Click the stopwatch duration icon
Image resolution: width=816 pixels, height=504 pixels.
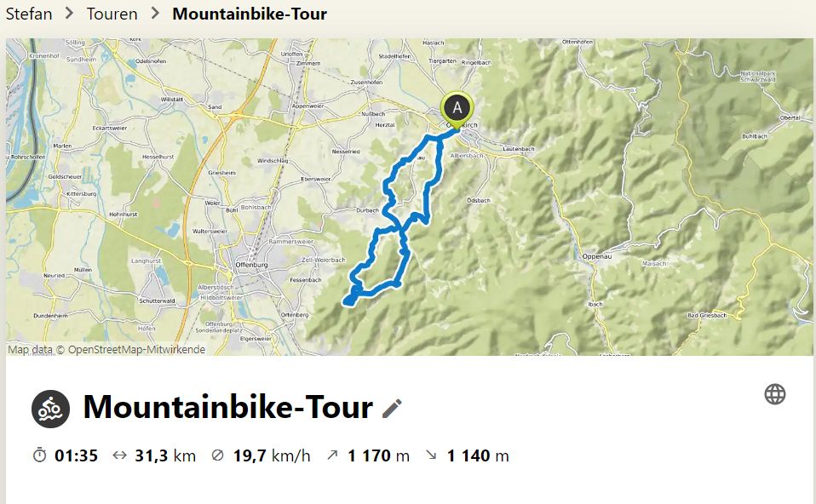coord(39,455)
